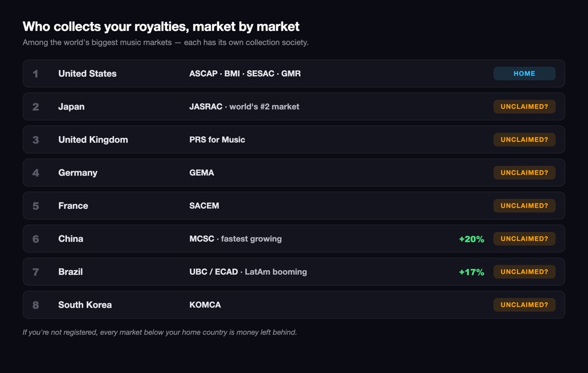This screenshot has width=588, height=373.
Task: Click rank number 1
Action: click(35, 74)
